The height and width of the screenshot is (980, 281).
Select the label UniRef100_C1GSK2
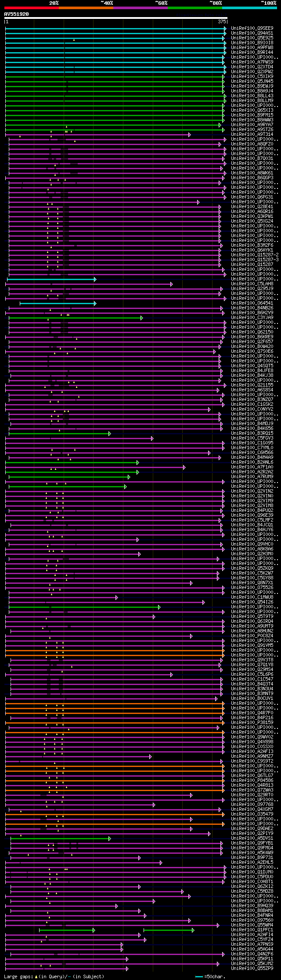point(252,404)
